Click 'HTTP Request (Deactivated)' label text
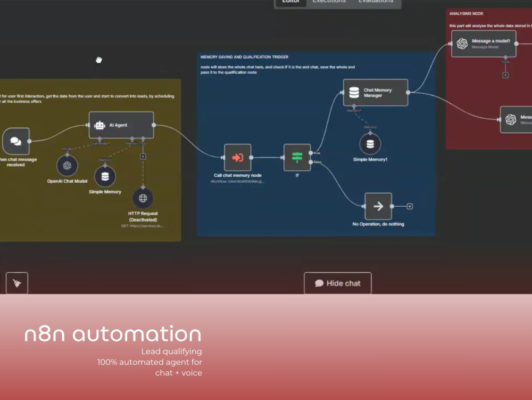 click(x=143, y=217)
